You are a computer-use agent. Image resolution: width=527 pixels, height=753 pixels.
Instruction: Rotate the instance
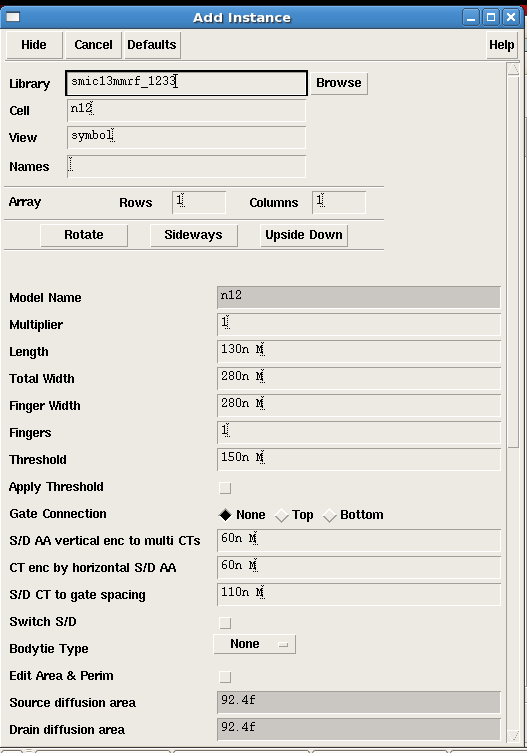click(x=84, y=235)
